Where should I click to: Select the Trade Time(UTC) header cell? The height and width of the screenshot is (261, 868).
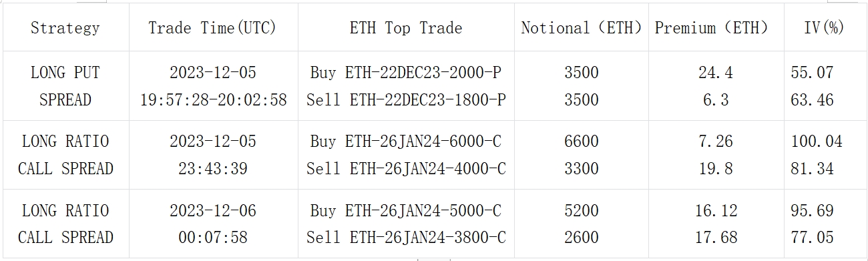[212, 28]
